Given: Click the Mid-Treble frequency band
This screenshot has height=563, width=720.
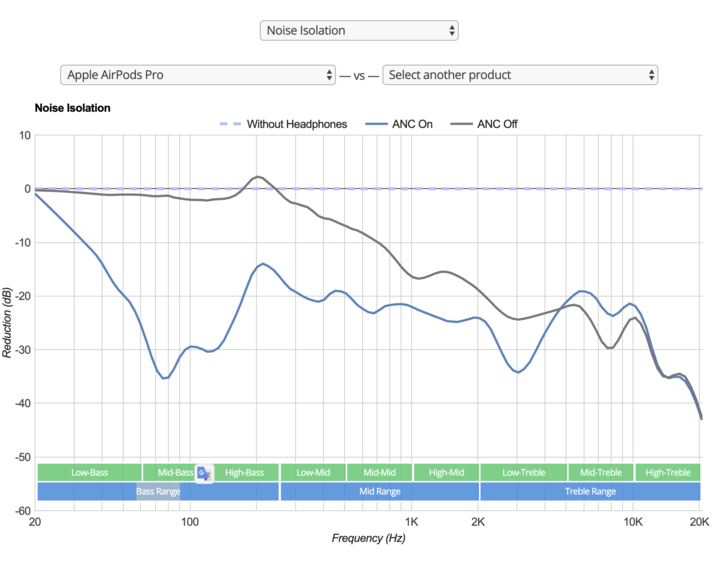Looking at the screenshot, I should [x=601, y=472].
